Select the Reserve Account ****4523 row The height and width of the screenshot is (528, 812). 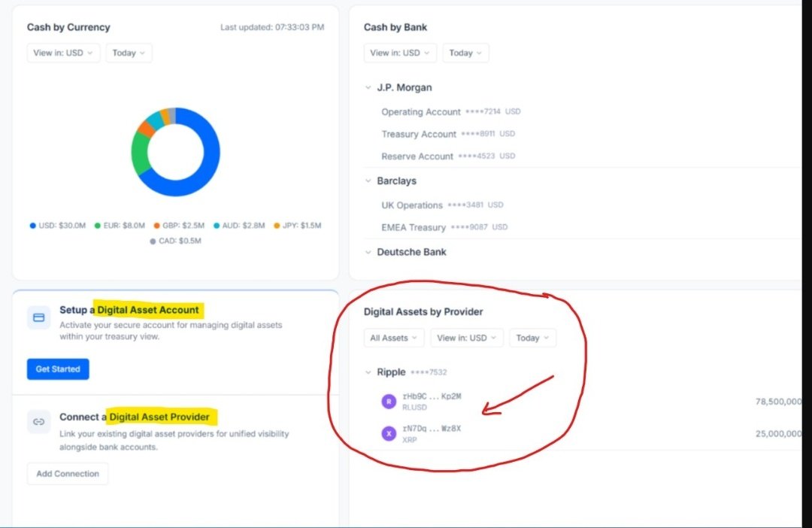(583, 156)
